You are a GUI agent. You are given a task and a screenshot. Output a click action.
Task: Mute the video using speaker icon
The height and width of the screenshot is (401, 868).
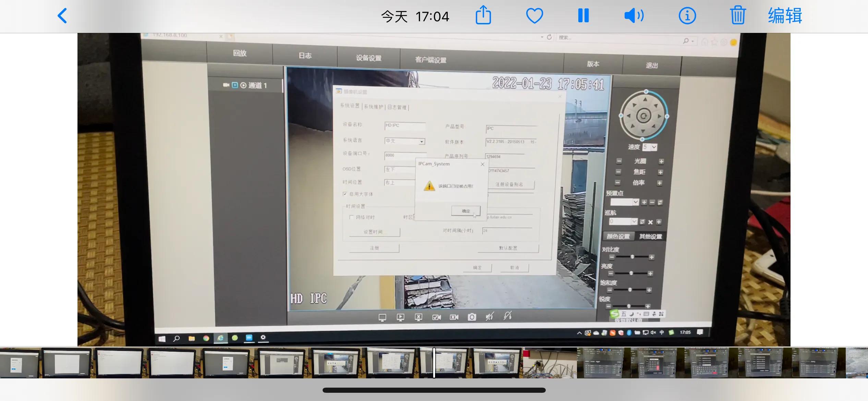click(x=634, y=16)
